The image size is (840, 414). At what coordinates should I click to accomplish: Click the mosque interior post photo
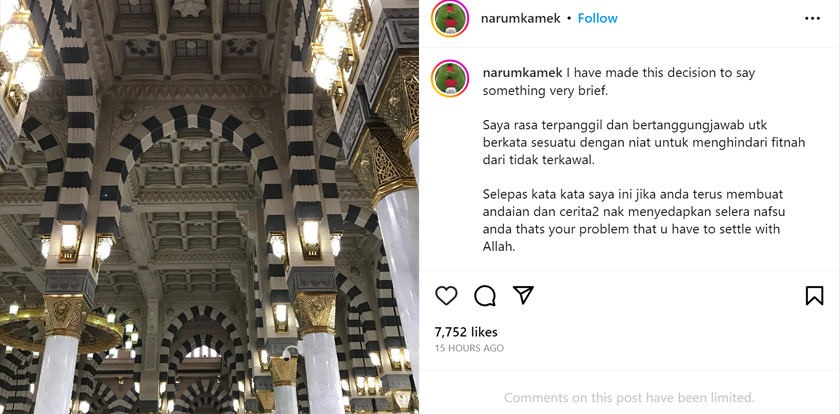click(x=209, y=207)
